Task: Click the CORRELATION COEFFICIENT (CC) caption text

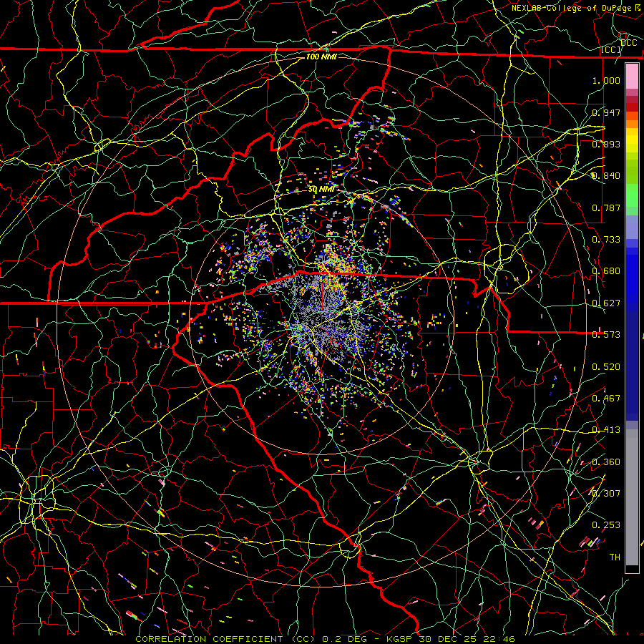Action: tap(225, 639)
